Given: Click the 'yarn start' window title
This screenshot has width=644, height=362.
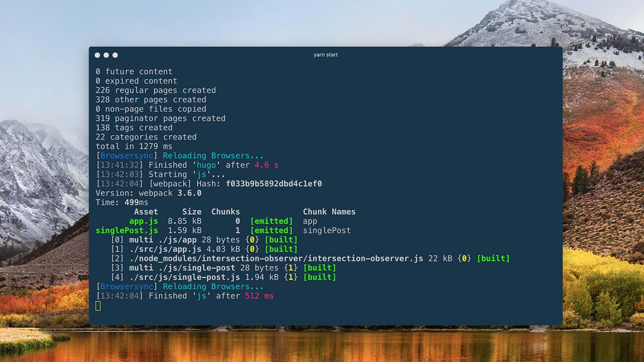Looking at the screenshot, I should click(x=326, y=55).
